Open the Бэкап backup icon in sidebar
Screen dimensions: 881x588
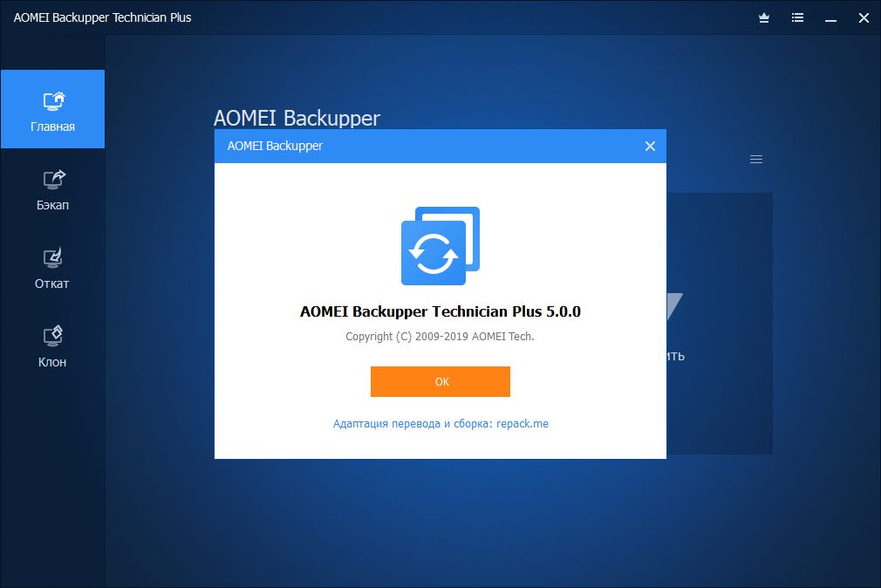click(53, 179)
